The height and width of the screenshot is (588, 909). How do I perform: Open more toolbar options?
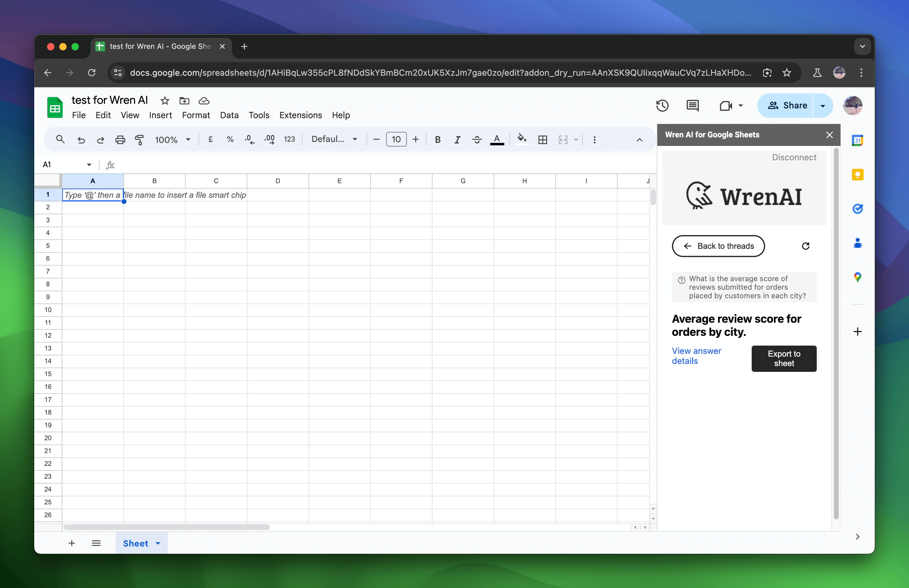594,140
